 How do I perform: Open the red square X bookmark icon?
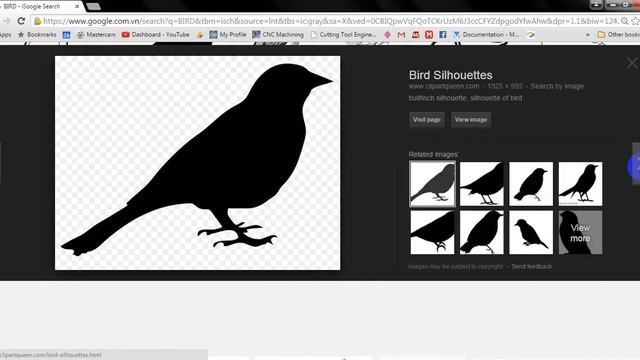point(429,35)
